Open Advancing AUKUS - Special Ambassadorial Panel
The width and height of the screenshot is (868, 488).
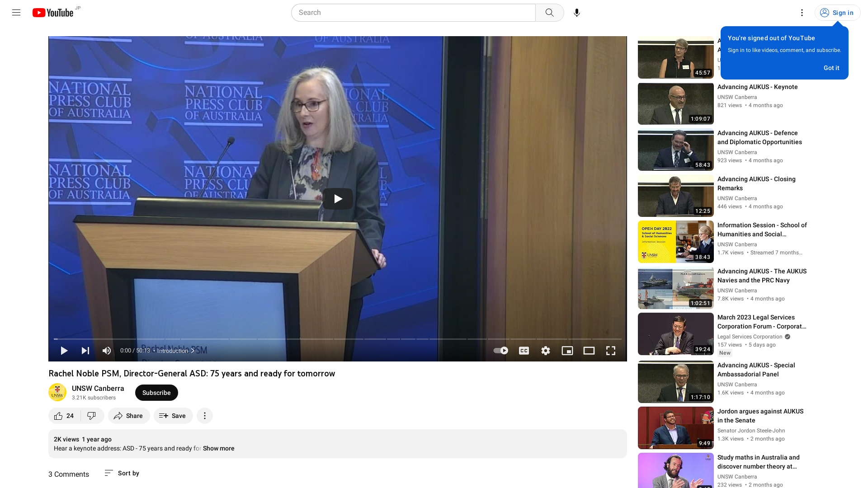[x=756, y=370]
